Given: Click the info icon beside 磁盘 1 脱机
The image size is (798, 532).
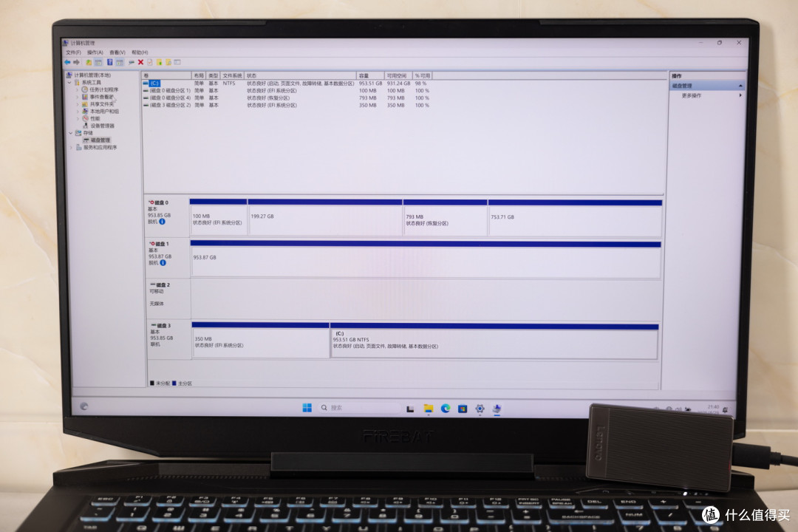Looking at the screenshot, I should point(163,263).
